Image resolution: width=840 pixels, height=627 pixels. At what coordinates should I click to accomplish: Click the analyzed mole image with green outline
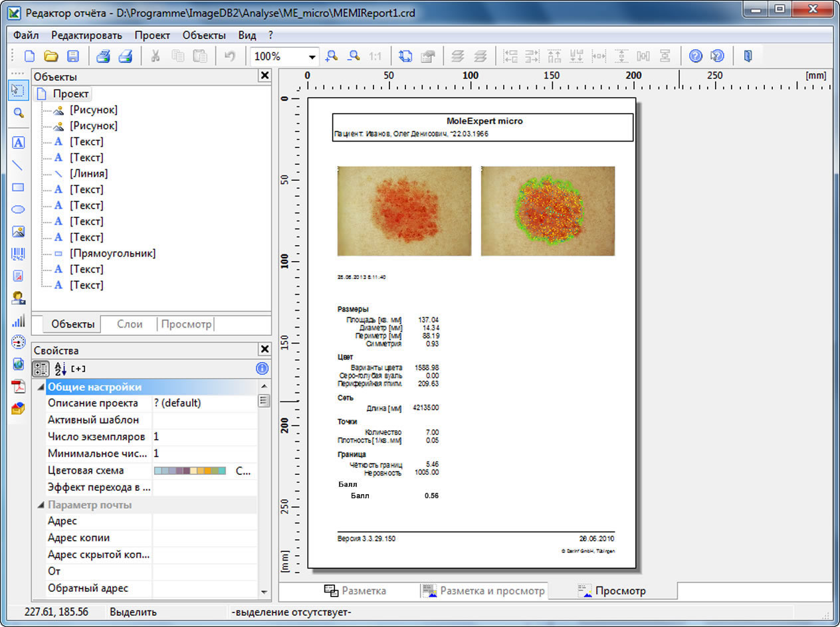[548, 211]
